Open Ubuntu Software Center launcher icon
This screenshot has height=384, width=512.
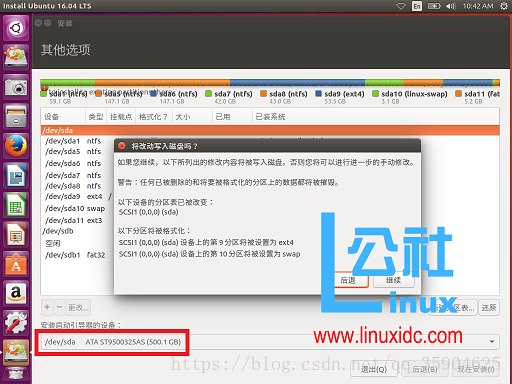tap(16, 263)
